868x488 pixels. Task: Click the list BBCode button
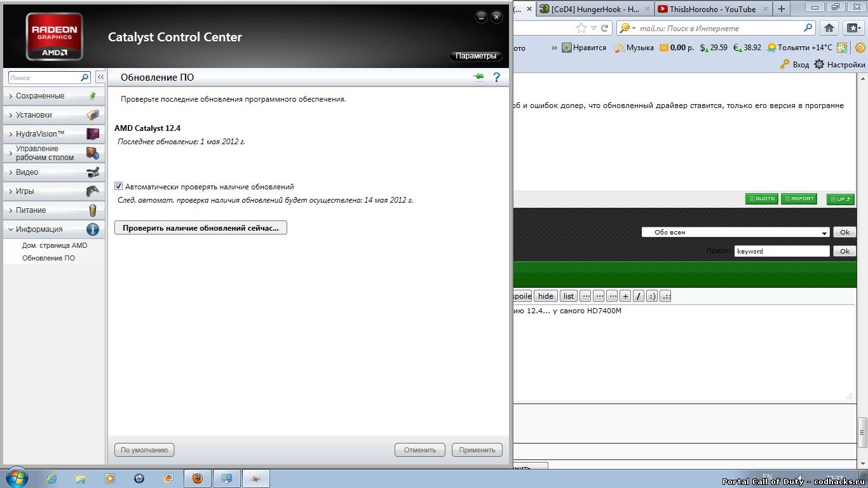coord(569,296)
